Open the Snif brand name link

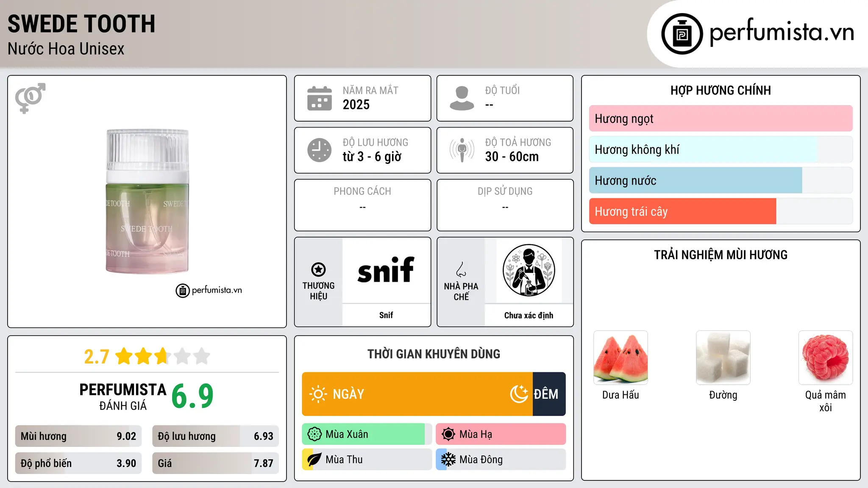tap(386, 315)
